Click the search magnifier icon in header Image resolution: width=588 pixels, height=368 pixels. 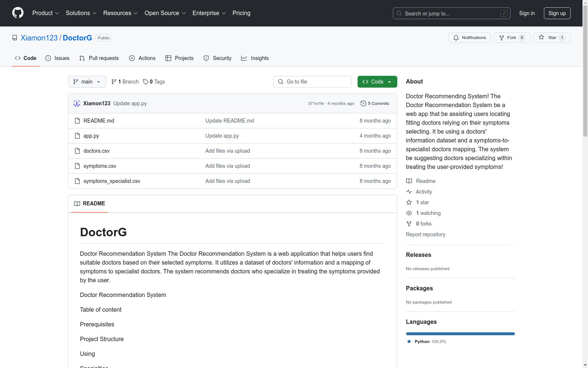[x=399, y=13]
